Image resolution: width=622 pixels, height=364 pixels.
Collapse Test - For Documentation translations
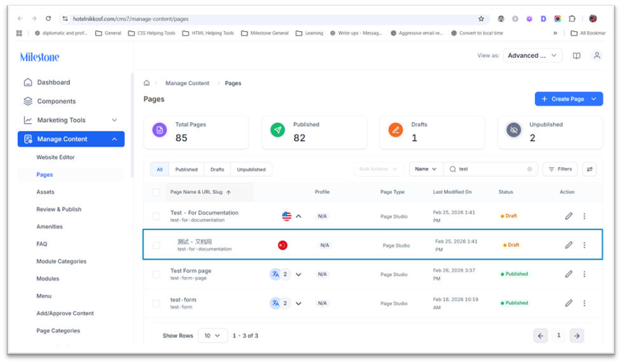click(x=299, y=216)
